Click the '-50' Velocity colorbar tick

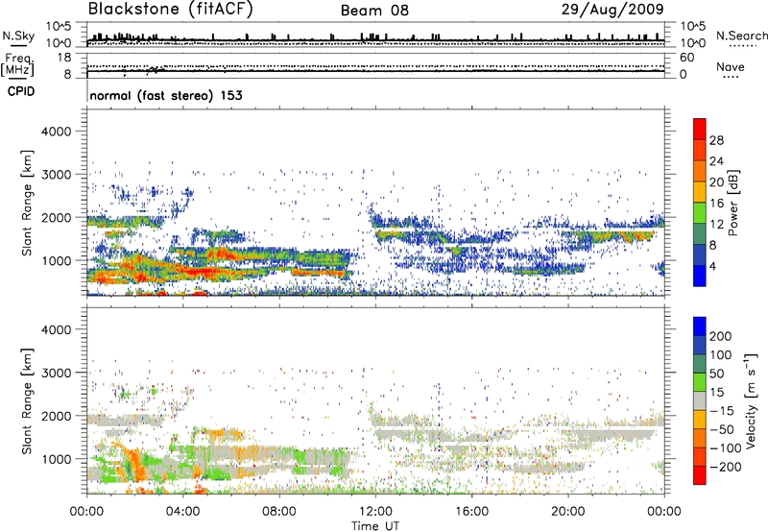click(722, 429)
